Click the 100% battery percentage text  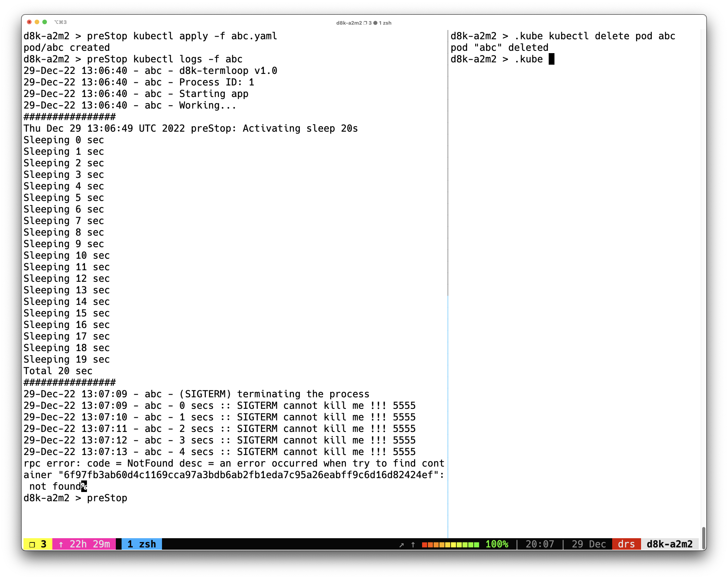point(497,544)
